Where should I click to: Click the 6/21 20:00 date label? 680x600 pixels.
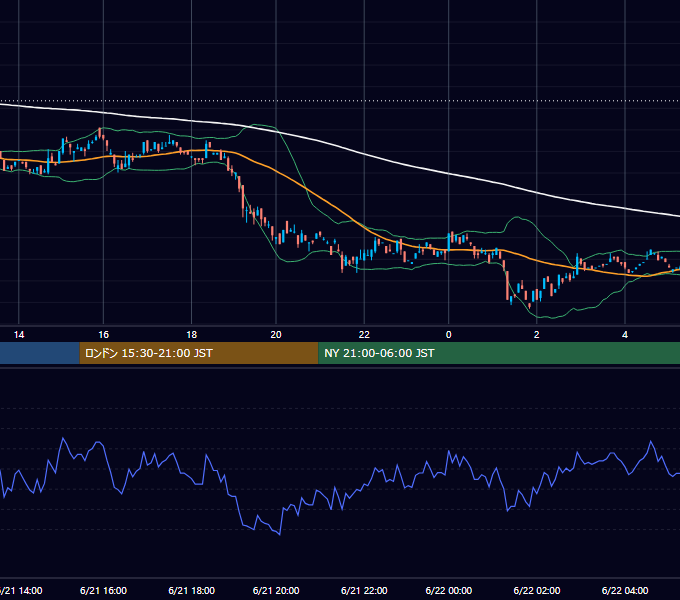[x=276, y=590]
